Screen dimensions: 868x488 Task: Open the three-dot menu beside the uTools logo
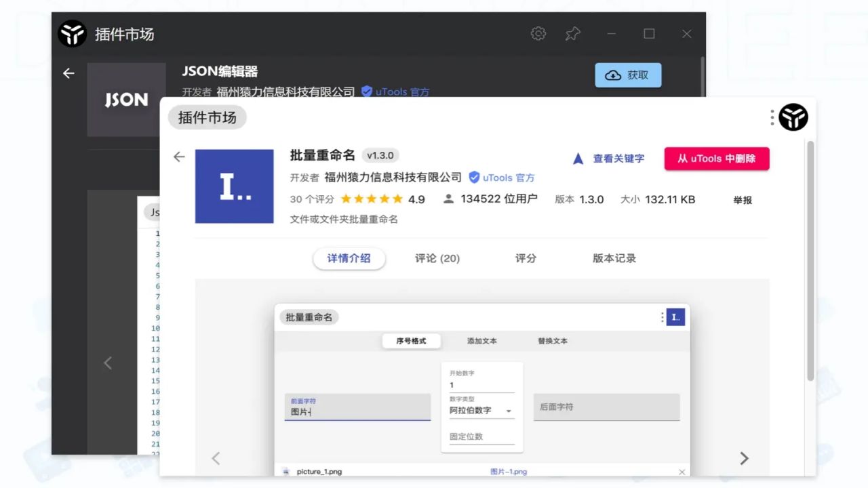[x=772, y=117]
